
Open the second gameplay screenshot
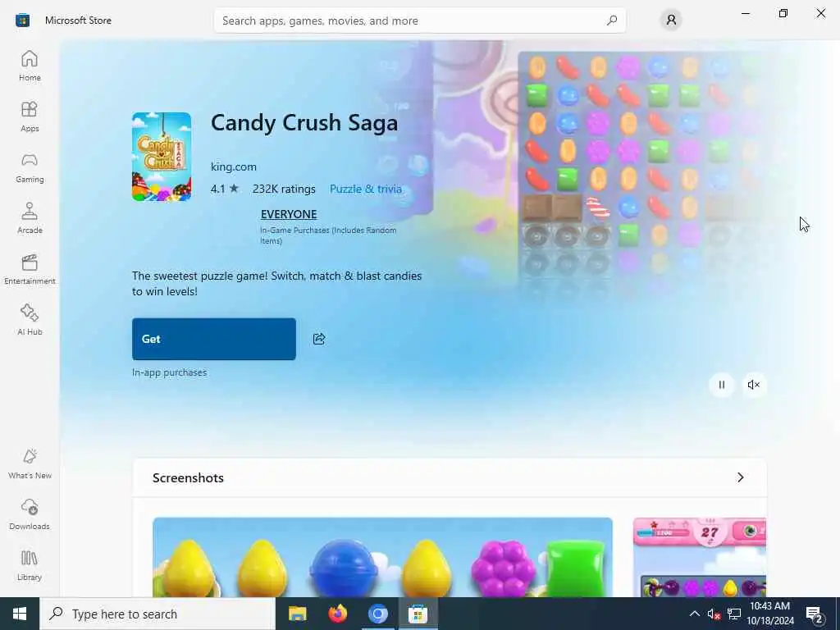pyautogui.click(x=700, y=557)
